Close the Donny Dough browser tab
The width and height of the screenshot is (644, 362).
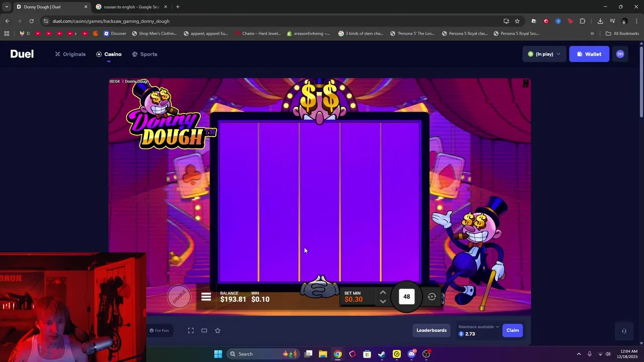click(x=86, y=7)
